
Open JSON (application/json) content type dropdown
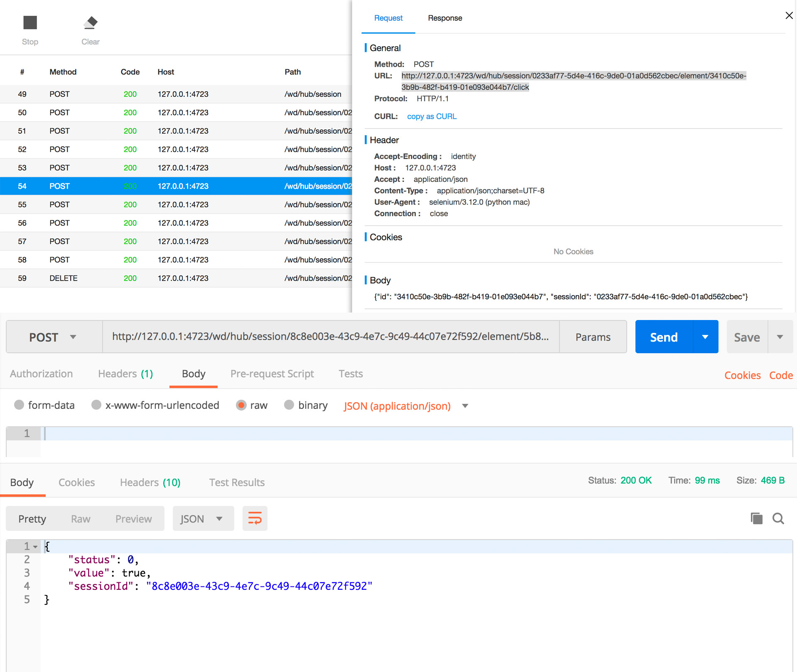click(x=406, y=406)
